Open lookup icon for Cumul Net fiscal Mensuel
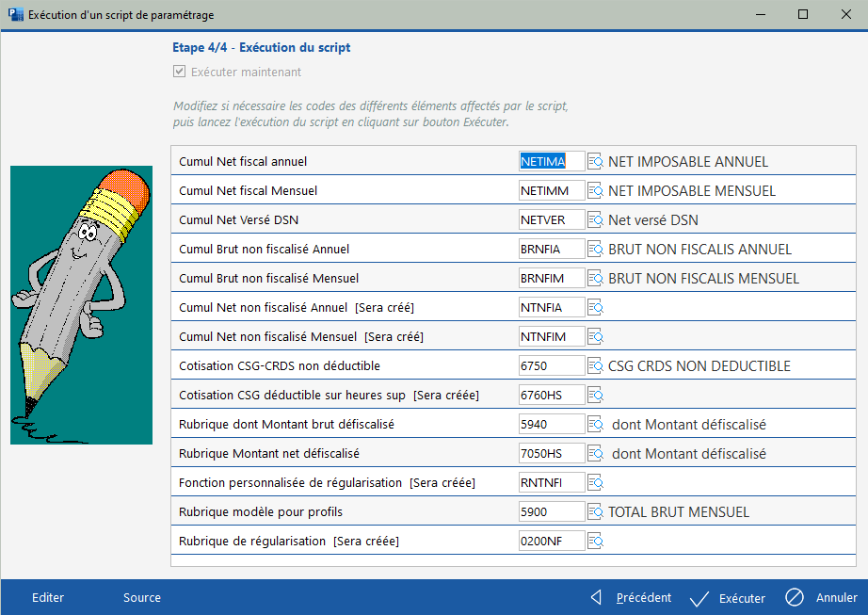868x615 pixels. pyautogui.click(x=595, y=191)
